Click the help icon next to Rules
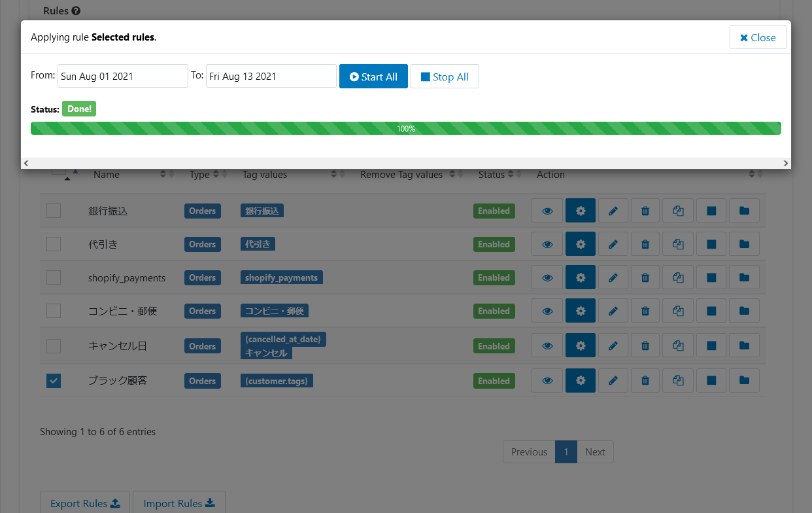 click(x=76, y=10)
